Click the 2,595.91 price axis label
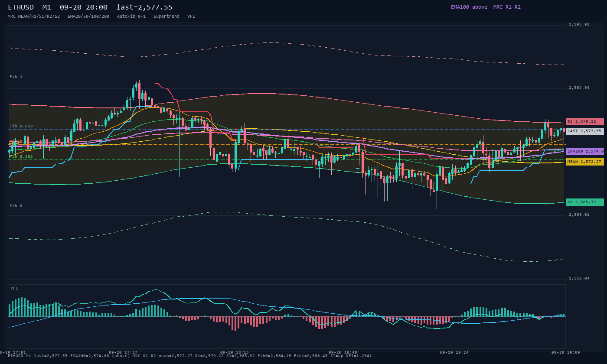607x364 pixels. tap(579, 24)
